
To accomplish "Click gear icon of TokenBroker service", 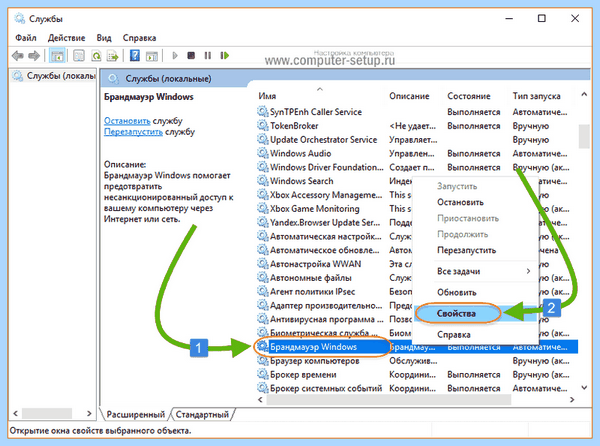I will tap(262, 125).
